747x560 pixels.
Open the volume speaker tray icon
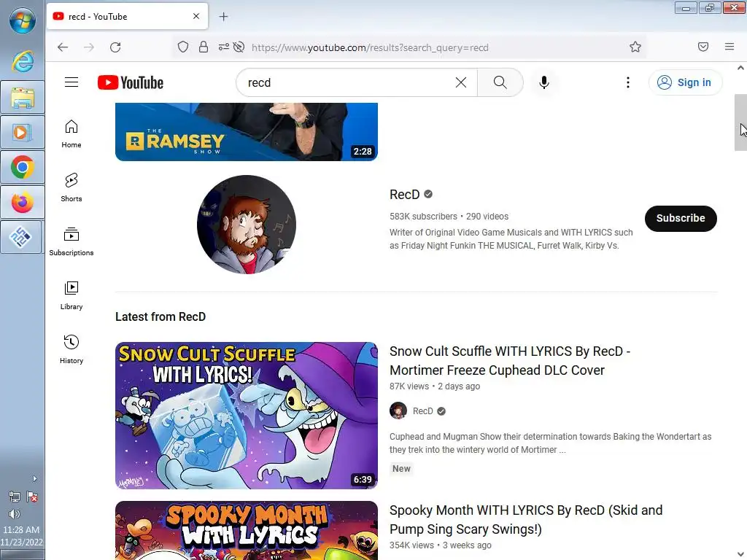click(15, 514)
